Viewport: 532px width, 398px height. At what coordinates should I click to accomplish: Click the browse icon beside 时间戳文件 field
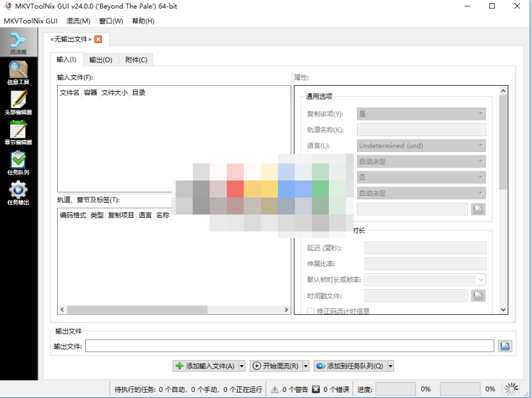[478, 295]
